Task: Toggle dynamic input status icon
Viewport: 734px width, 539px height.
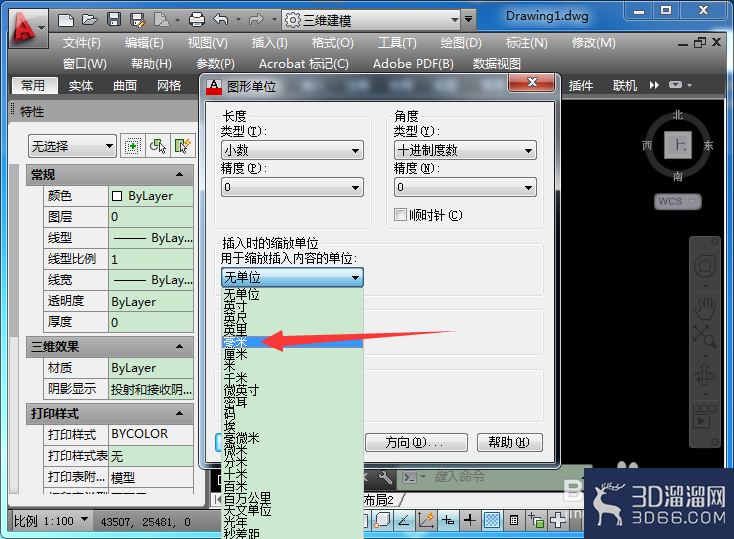Action: (x=448, y=520)
